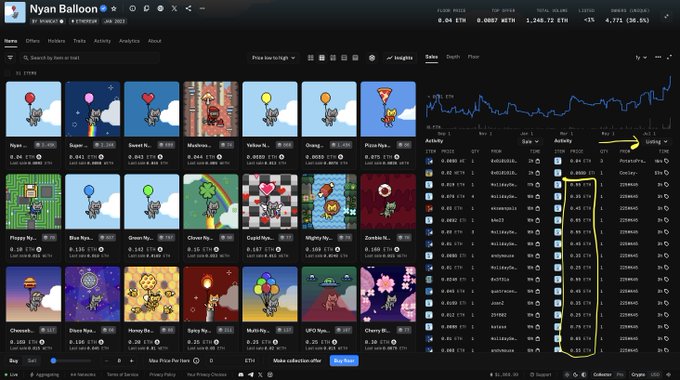
Task: Switch to the compact grid view icon
Action: click(311, 58)
